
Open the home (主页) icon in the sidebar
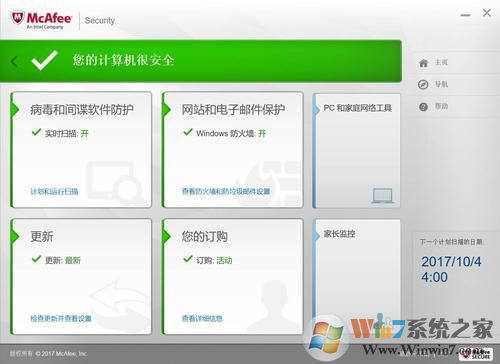(423, 63)
